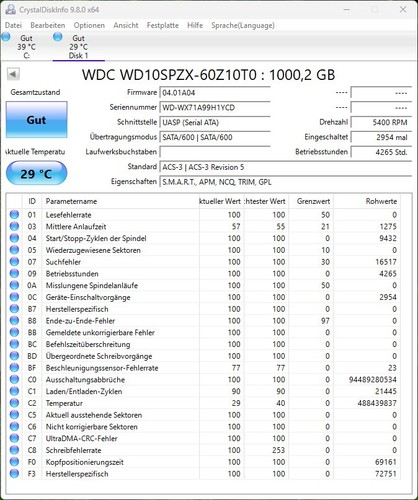
Task: Click status icon of Suchfehler row
Action: 14,262
